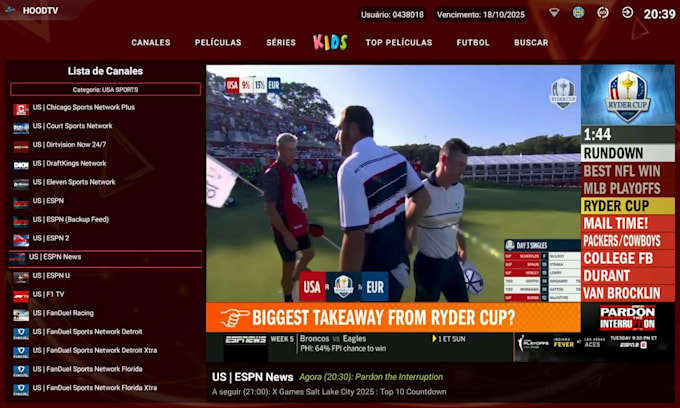The height and width of the screenshot is (408, 680).
Task: Click the F1 TV channel logo
Action: (21, 296)
